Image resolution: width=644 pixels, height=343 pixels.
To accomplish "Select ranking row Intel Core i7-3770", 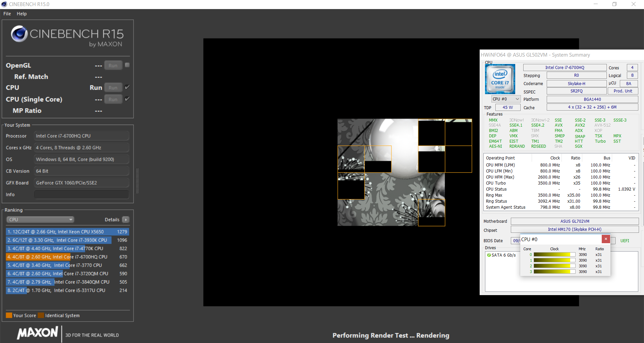I will tap(67, 265).
